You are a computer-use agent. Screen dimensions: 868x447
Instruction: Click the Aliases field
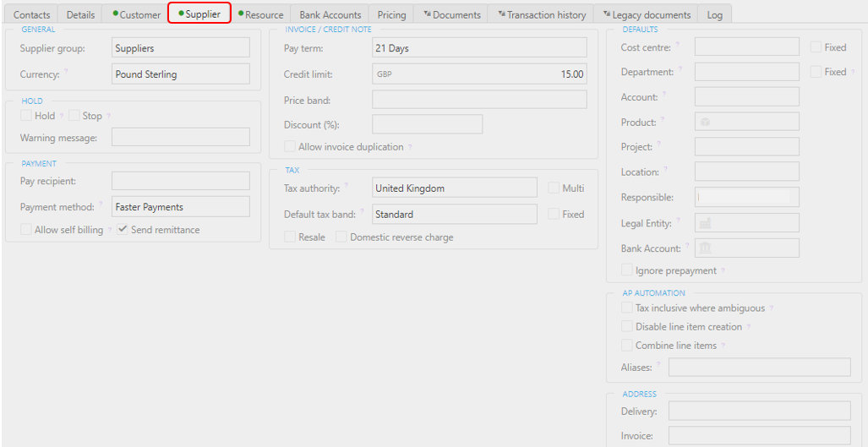[760, 368]
